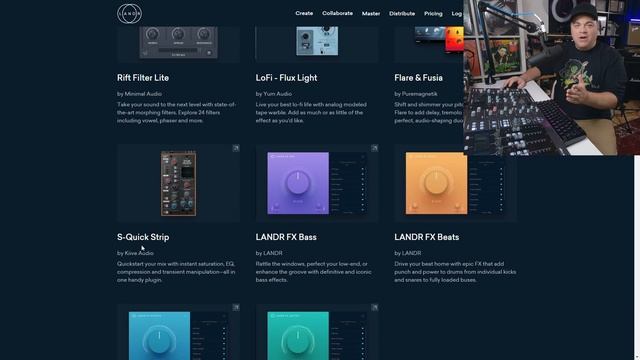Click the S-Quick Strip title
This screenshot has height=360, width=640.
(x=143, y=237)
